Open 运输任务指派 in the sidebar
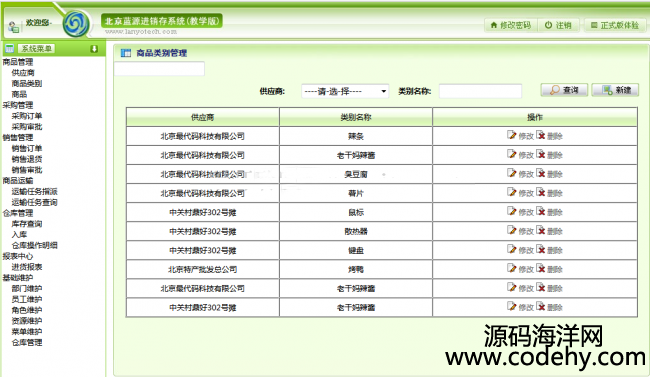This screenshot has height=377, width=650. [34, 191]
